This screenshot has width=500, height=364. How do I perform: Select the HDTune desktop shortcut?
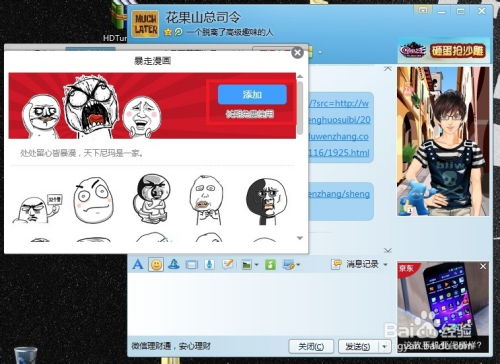(x=117, y=22)
